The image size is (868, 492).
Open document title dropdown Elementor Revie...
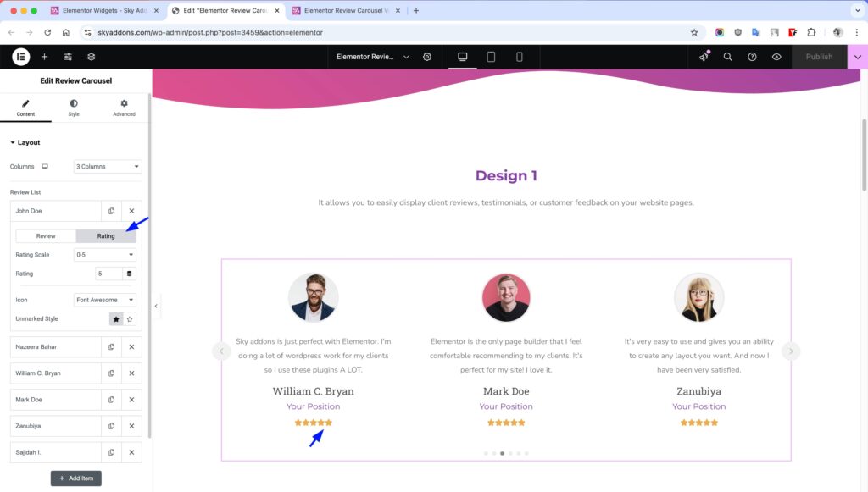coord(373,57)
